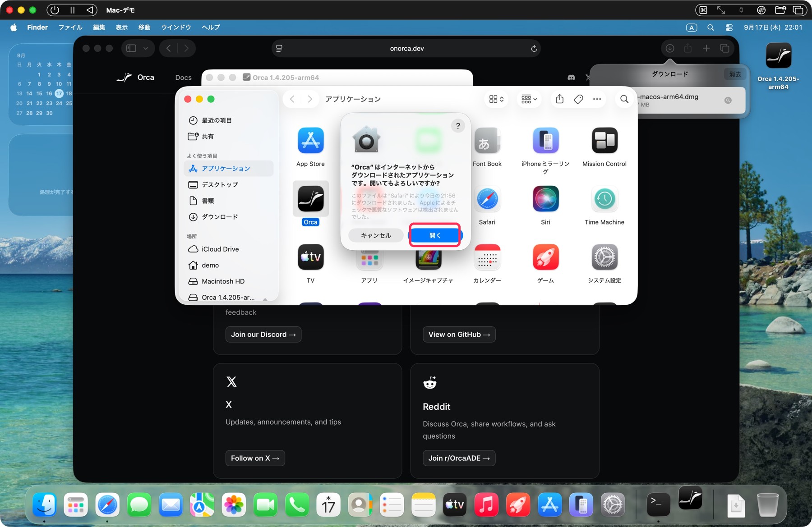Click 開く to open Orca
Screen dimensions: 812x527
click(435, 235)
